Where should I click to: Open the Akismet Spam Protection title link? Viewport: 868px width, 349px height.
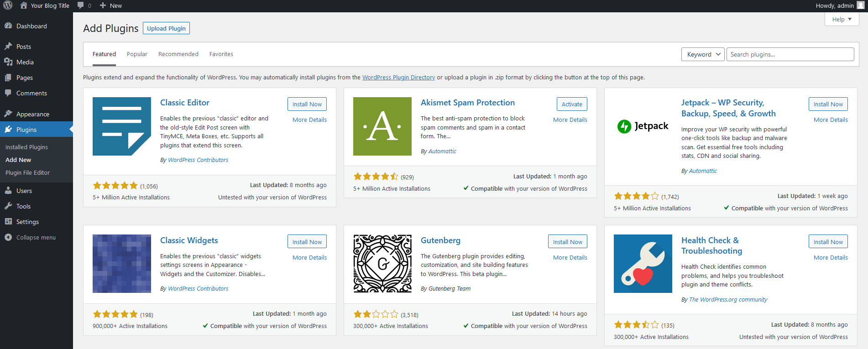pos(468,103)
